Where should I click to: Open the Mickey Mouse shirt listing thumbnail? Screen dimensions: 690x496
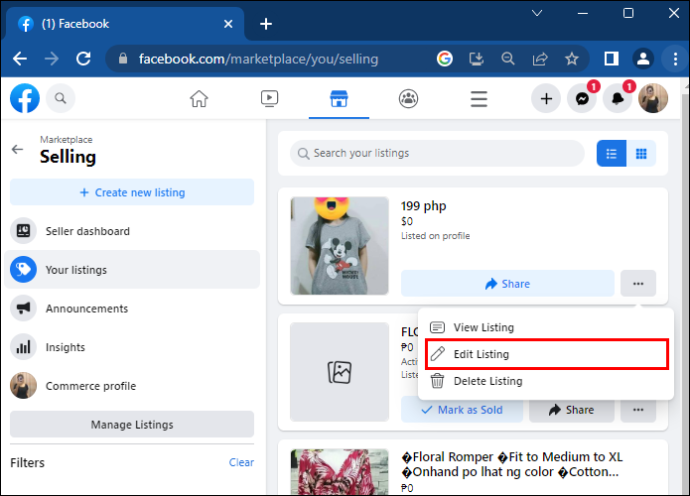pyautogui.click(x=339, y=246)
